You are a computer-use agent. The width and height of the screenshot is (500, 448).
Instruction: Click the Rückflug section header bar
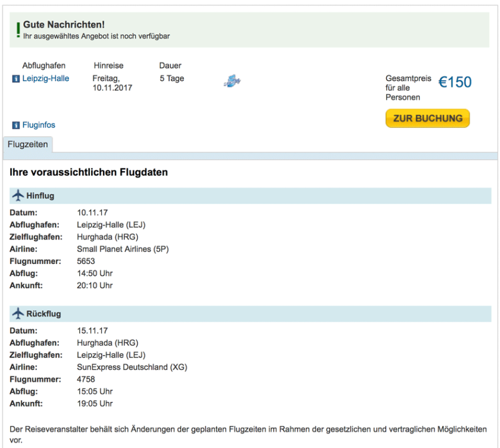tap(250, 314)
